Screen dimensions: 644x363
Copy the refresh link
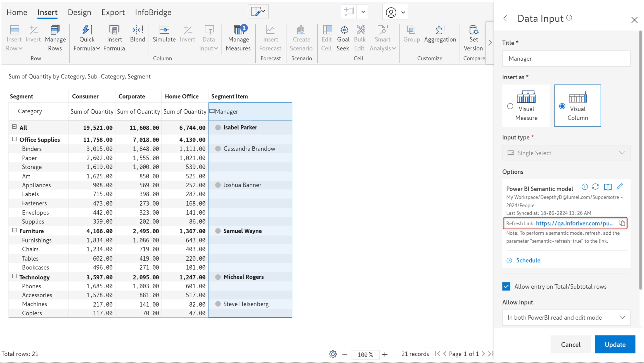point(622,223)
